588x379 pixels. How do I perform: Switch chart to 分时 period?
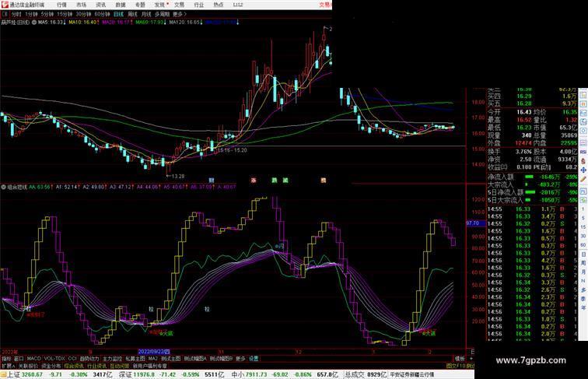pos(16,14)
